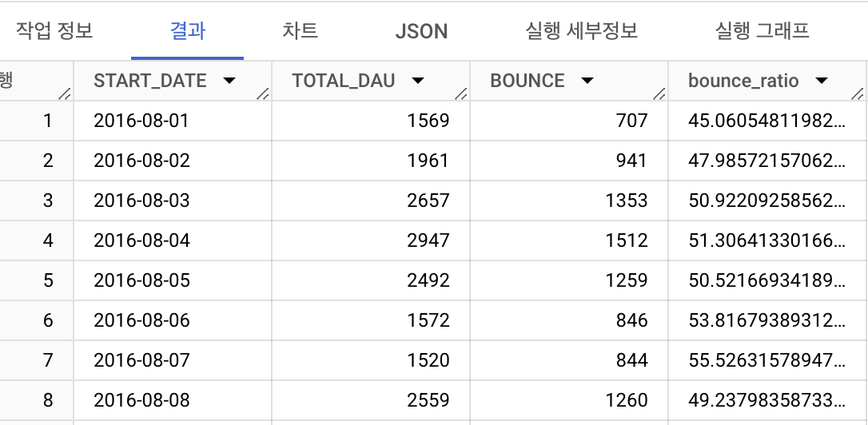The width and height of the screenshot is (868, 425).
Task: Select the BOUNCE value 1512
Action: click(x=627, y=240)
